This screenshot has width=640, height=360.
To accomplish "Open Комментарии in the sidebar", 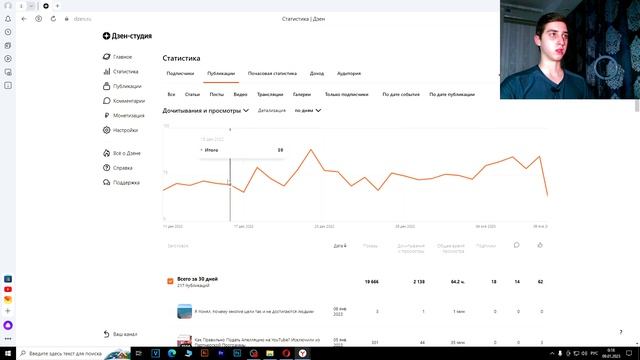I will point(124,101).
